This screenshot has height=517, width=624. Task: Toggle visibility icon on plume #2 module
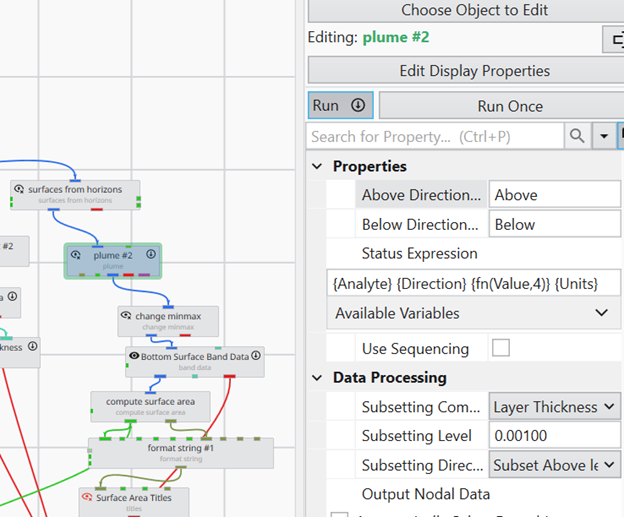tap(76, 255)
